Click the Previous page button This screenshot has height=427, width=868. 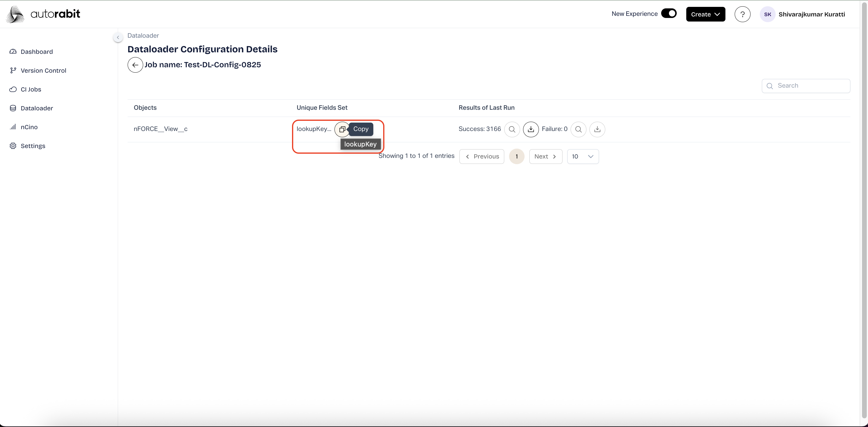482,156
